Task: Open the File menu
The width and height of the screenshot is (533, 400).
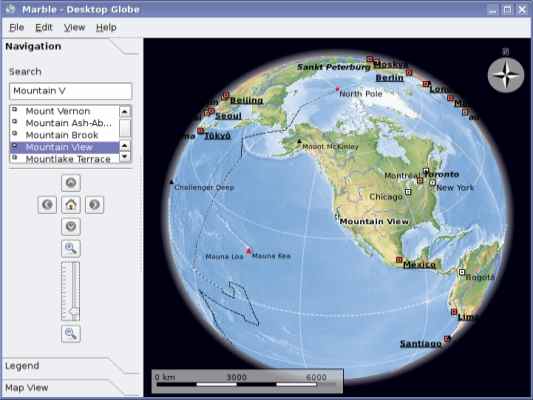Action: (x=17, y=28)
